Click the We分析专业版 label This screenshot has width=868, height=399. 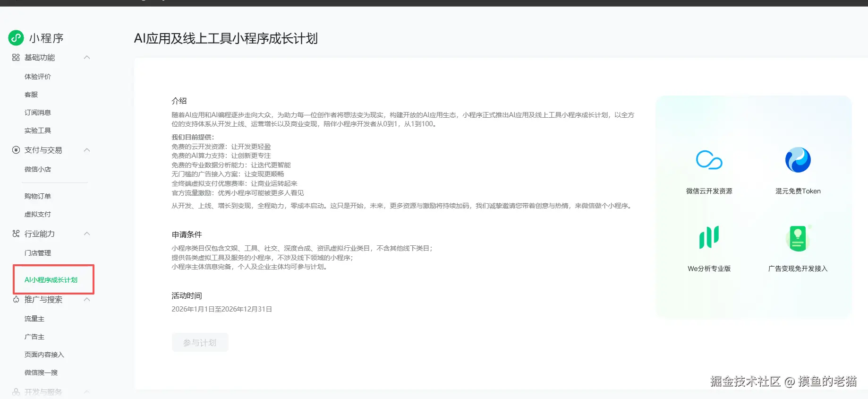[709, 269]
